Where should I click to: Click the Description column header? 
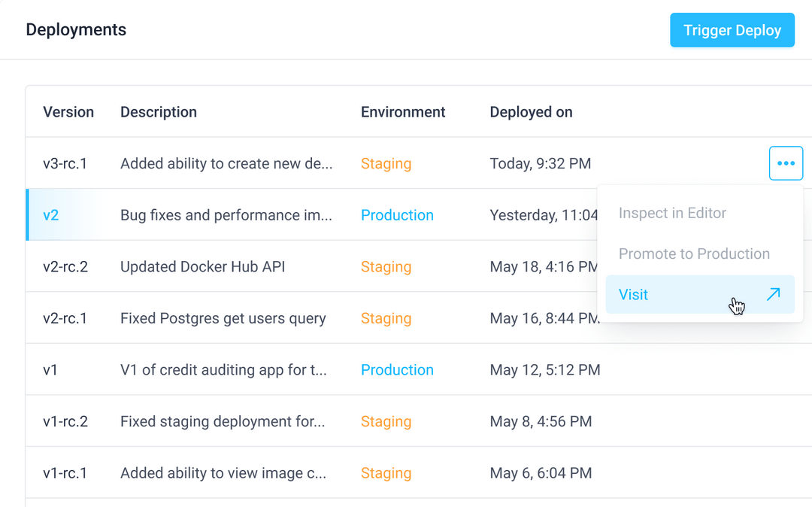coord(159,111)
